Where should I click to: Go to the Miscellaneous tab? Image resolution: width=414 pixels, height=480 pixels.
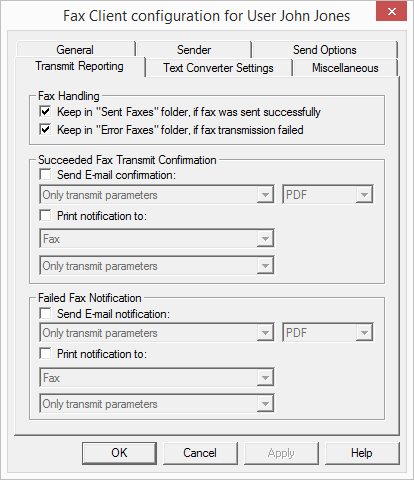click(x=345, y=68)
